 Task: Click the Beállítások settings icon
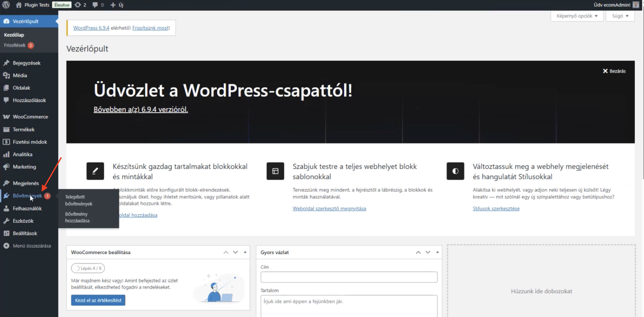6,233
